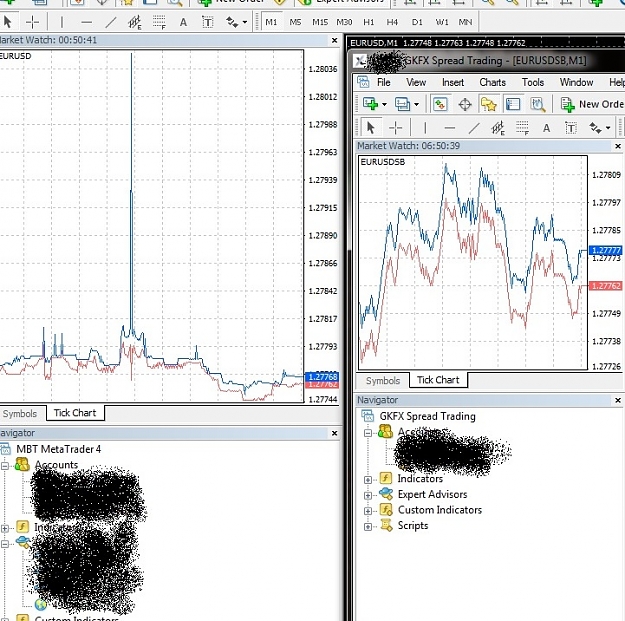Switch MBT chart to M15 timeframe
This screenshot has width=625, height=621.
pos(320,22)
